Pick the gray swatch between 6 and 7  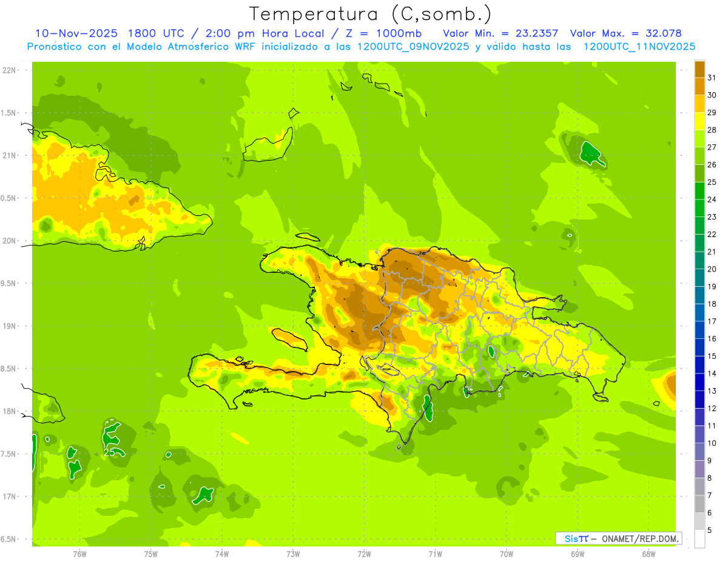point(699,504)
